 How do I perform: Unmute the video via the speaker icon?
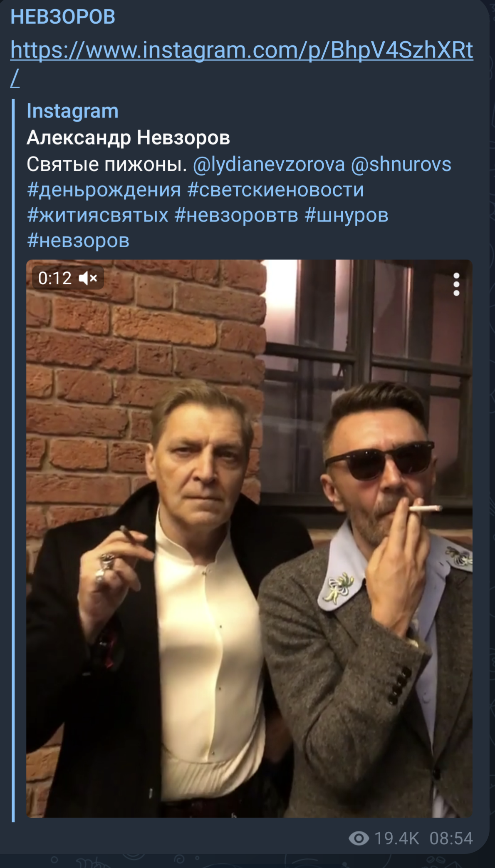[x=88, y=278]
